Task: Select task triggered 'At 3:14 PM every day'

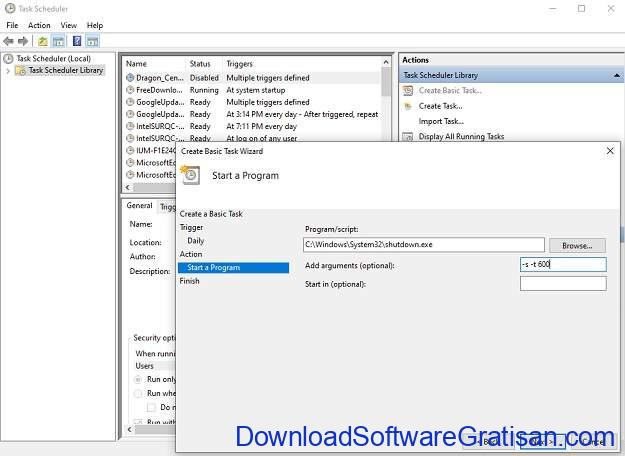Action: coord(252,114)
